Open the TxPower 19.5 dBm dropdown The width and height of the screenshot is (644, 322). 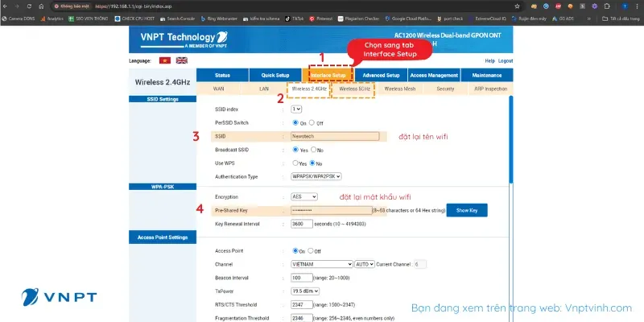pos(305,291)
